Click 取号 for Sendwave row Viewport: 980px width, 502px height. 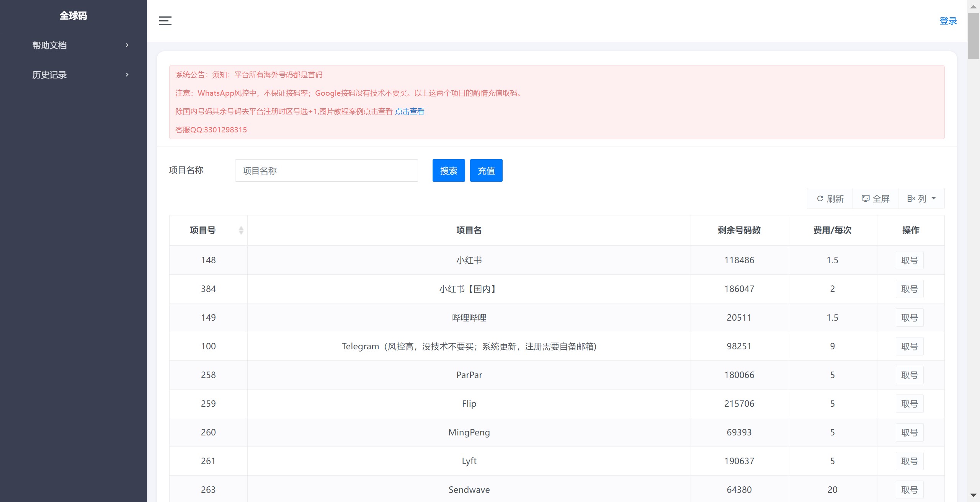pyautogui.click(x=910, y=490)
